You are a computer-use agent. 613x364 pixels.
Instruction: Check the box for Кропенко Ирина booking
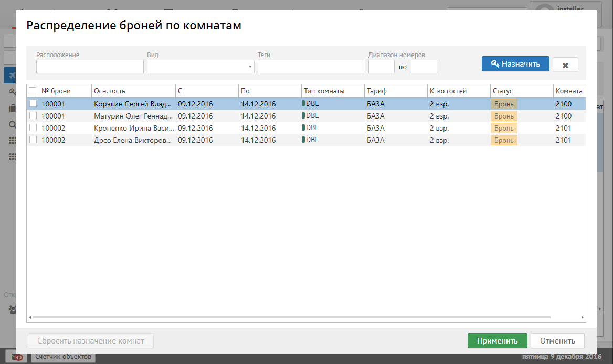tap(33, 128)
